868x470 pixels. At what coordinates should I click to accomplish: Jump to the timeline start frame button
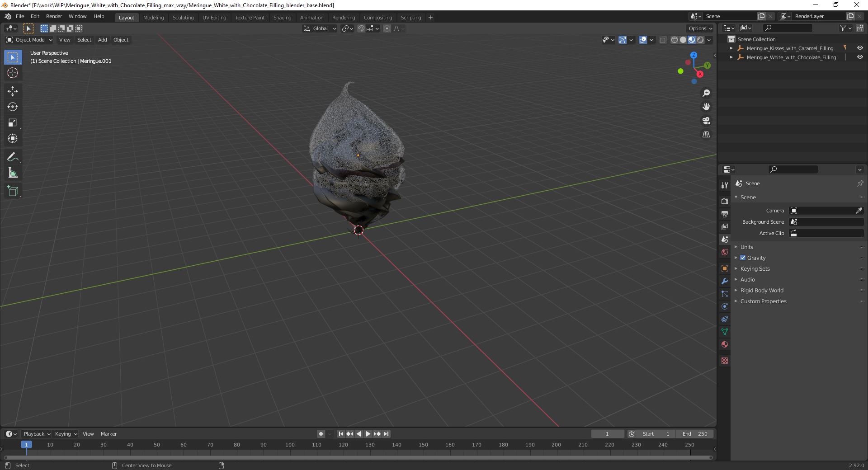tap(341, 434)
